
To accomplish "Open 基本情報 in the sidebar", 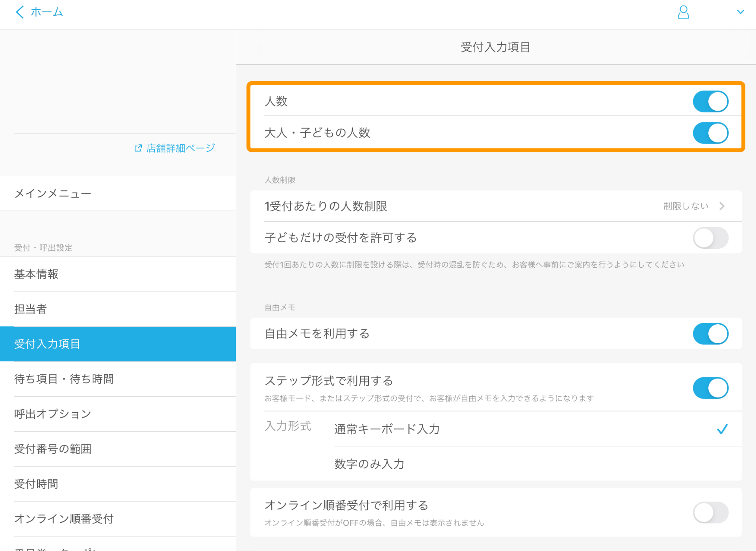I will pos(118,274).
